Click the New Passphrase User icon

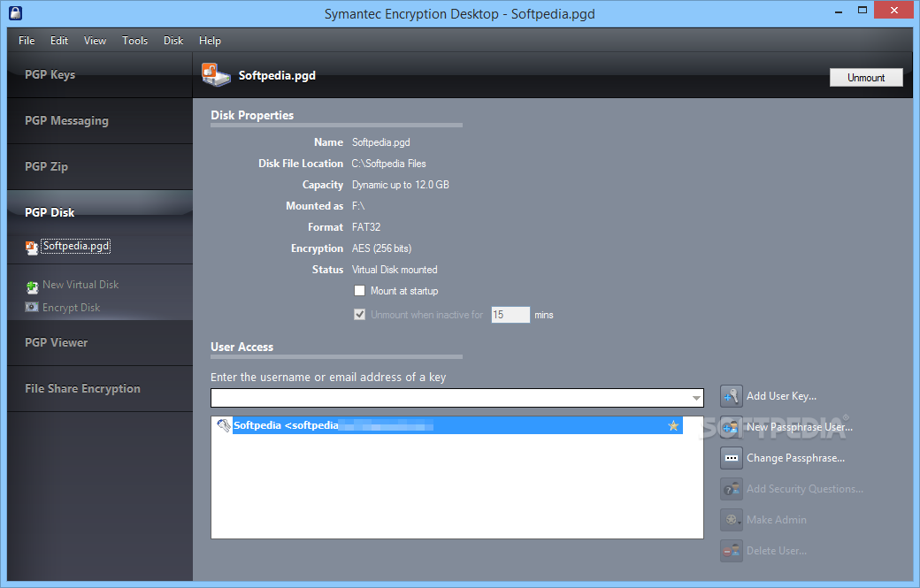[731, 427]
